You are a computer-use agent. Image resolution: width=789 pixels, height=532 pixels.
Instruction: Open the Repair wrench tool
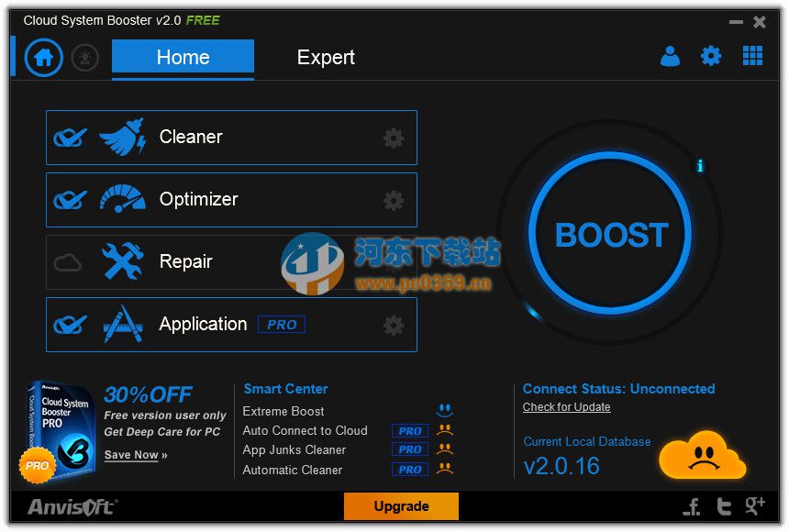coord(121,261)
